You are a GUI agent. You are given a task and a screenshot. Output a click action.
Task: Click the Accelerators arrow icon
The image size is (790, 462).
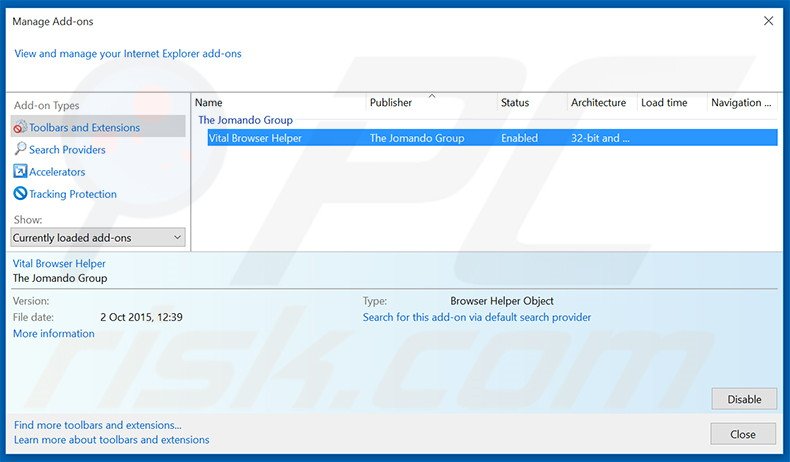(x=20, y=171)
